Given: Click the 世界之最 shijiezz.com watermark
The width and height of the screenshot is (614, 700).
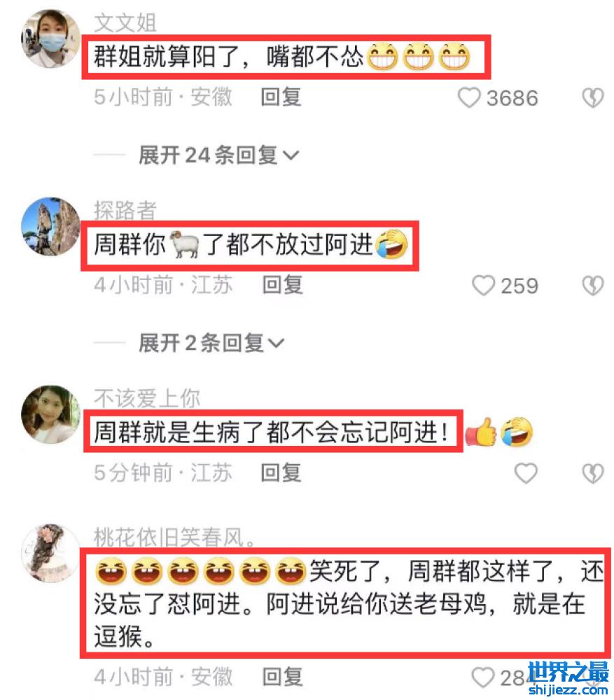Looking at the screenshot, I should pyautogui.click(x=568, y=678).
